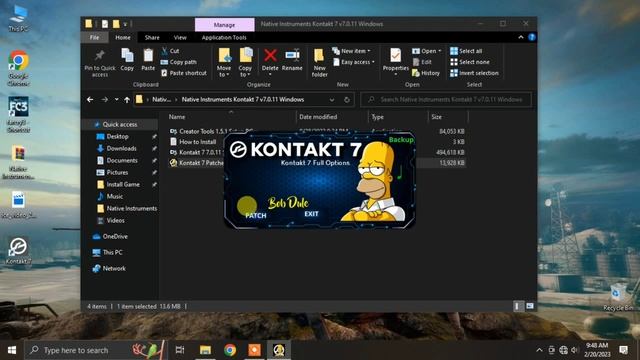Open the Windows Start menu
Screen dimensions: 640x360
(12, 350)
